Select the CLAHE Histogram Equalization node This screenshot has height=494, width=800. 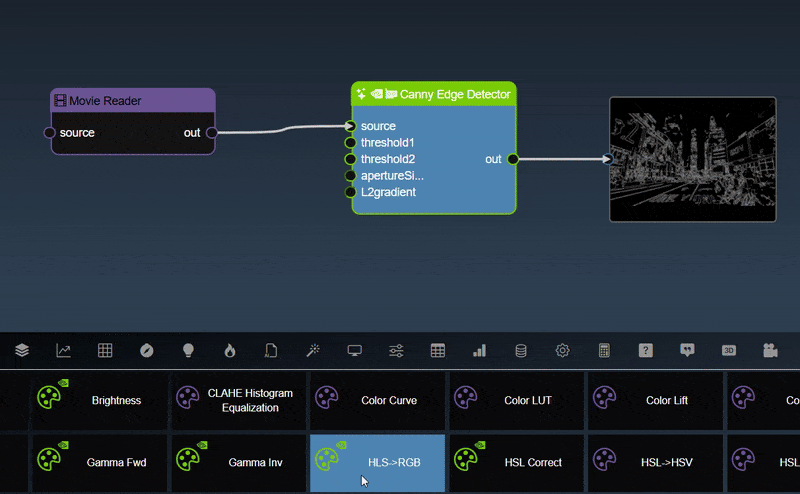point(238,400)
